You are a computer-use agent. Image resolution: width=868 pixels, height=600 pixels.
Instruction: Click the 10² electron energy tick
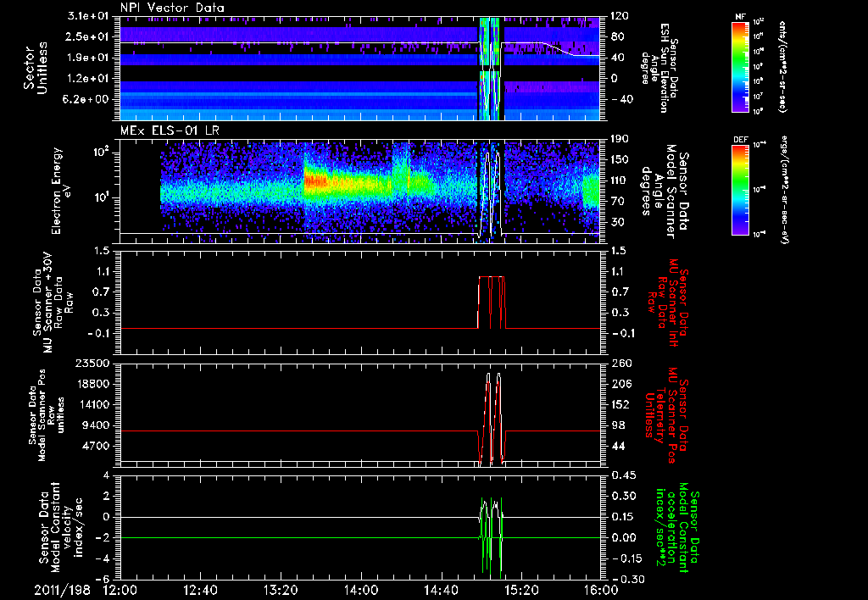point(100,153)
